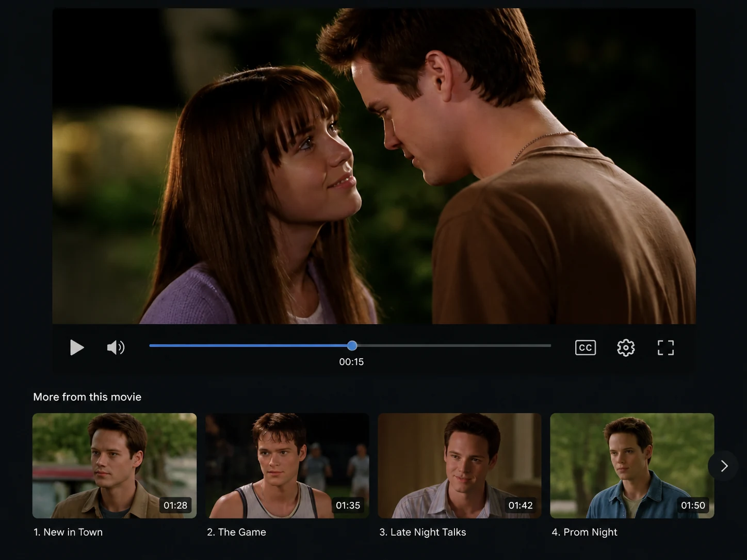This screenshot has width=747, height=560.
Task: Click the title 4. Prom Night
Action: [x=584, y=532]
